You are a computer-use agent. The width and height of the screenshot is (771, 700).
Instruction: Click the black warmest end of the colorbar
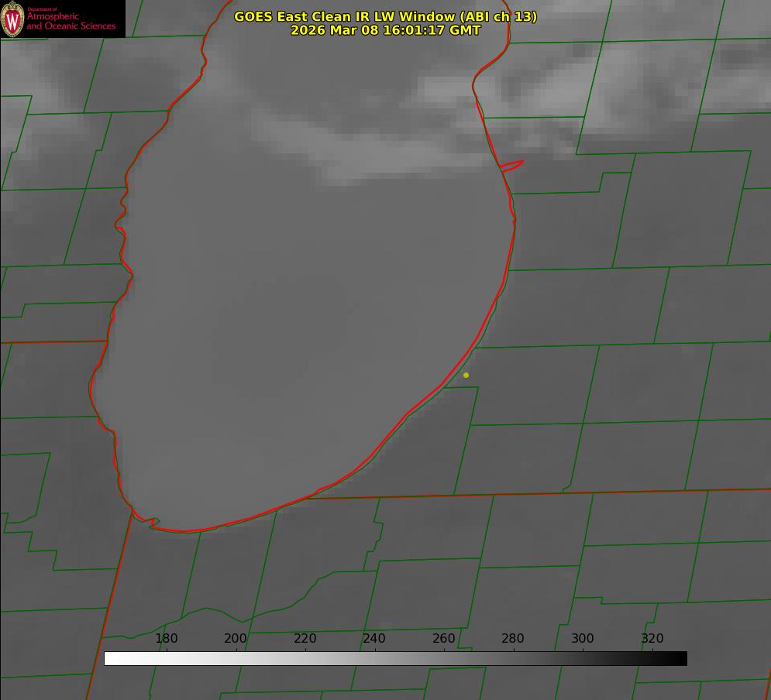[x=681, y=658]
